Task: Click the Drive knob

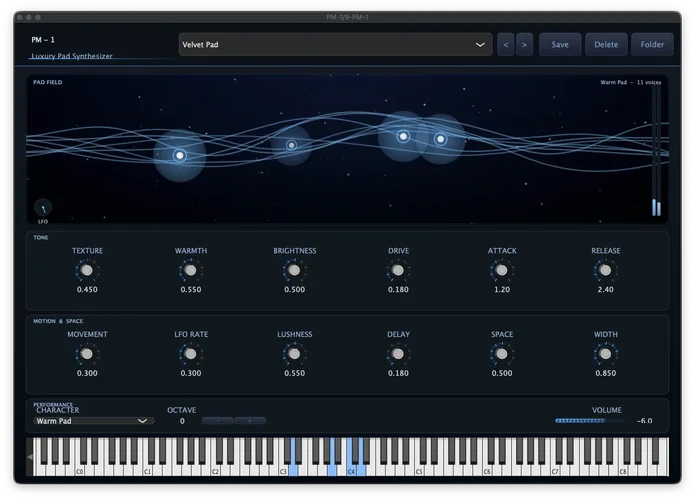Action: point(398,270)
